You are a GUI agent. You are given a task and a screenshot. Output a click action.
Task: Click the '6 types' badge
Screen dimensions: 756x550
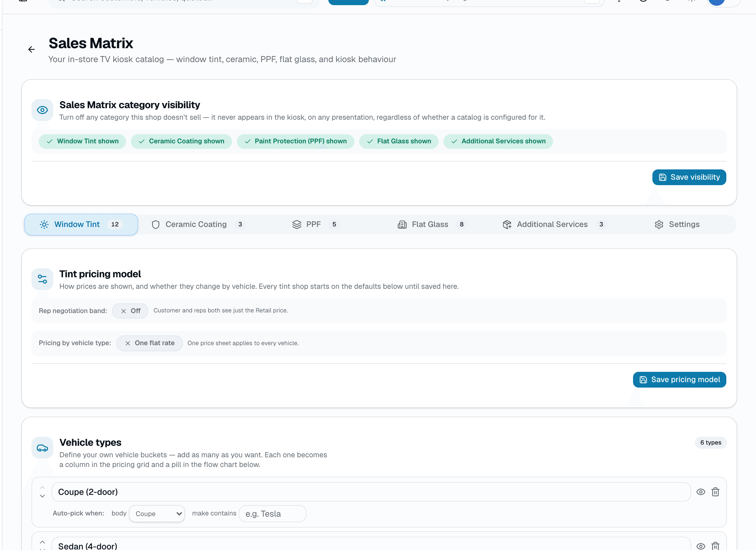pyautogui.click(x=710, y=443)
